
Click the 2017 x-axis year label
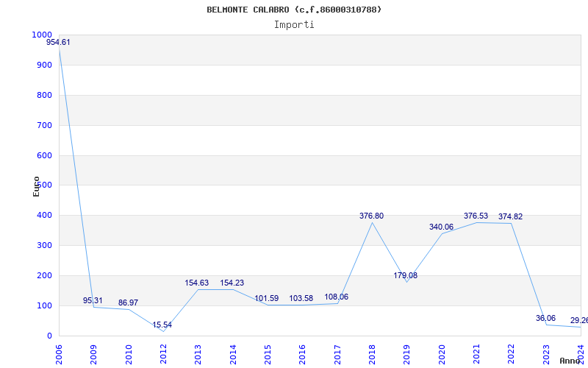(x=337, y=355)
